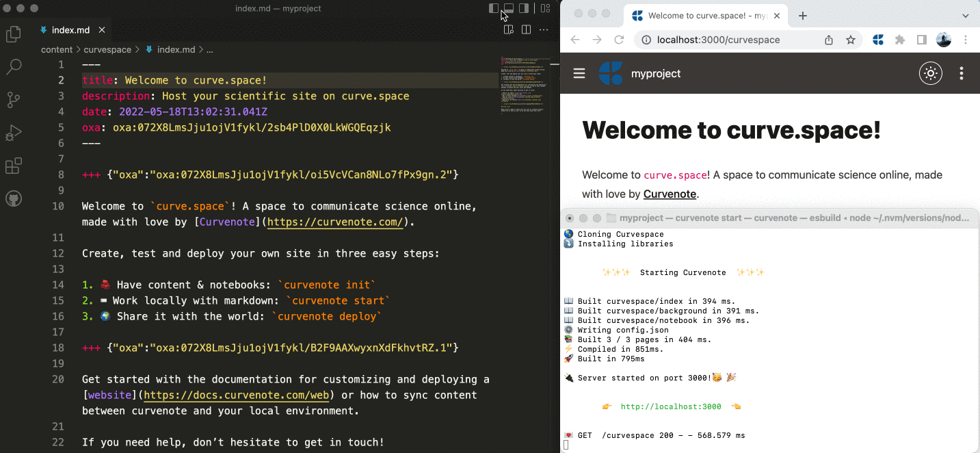Share this page from address bar
Screen dimensions: 980x453
coord(829,40)
